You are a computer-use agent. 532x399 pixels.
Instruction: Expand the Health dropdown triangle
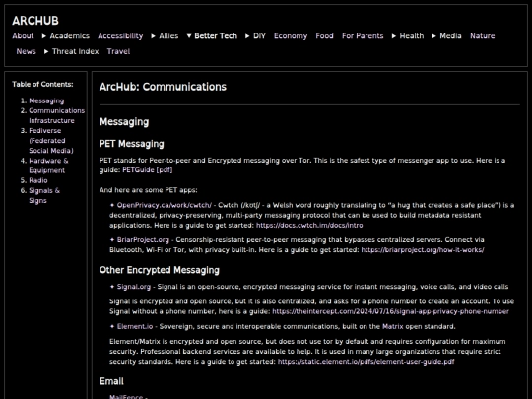pos(394,36)
